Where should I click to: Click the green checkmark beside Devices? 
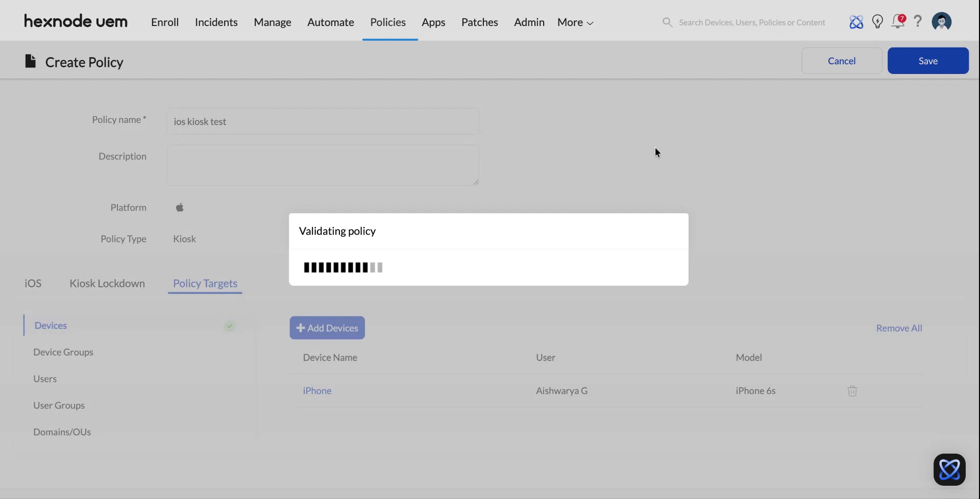click(230, 326)
